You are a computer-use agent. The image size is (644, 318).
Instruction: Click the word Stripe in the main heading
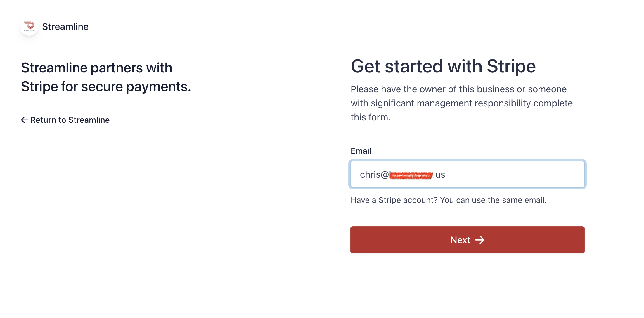pos(511,66)
